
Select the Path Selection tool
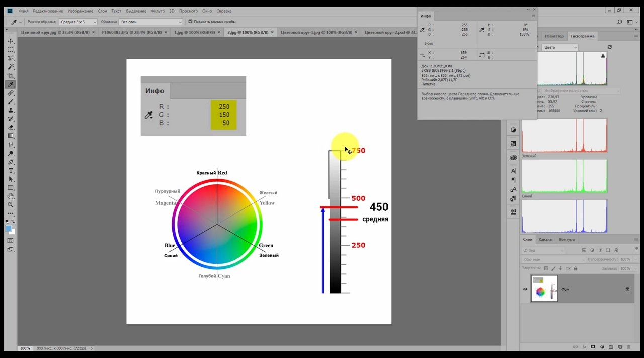coord(11,179)
